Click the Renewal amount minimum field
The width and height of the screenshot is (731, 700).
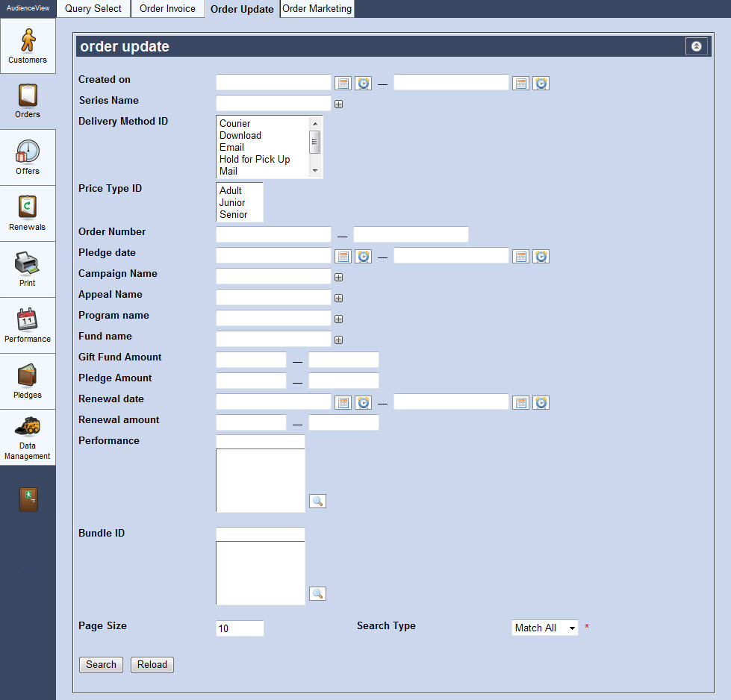pos(251,422)
